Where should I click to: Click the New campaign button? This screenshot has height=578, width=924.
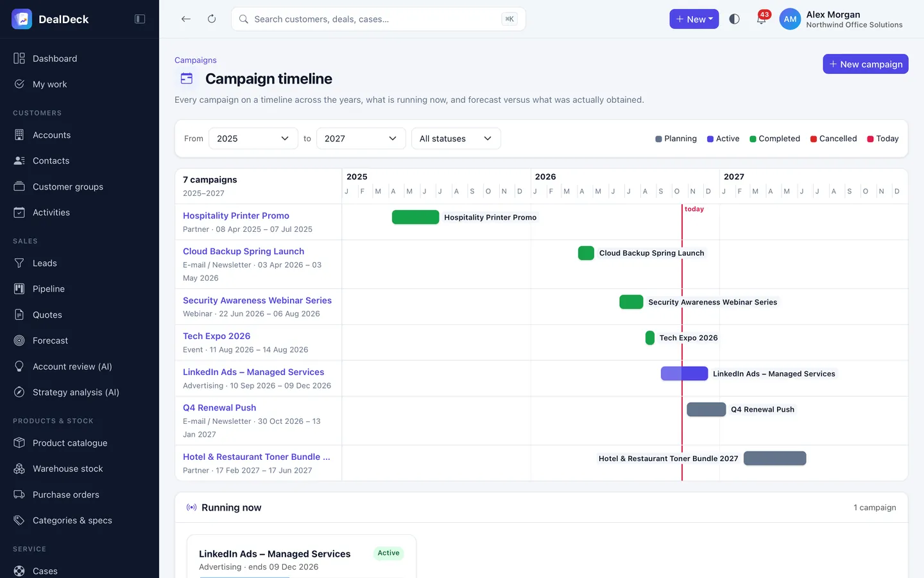866,64
